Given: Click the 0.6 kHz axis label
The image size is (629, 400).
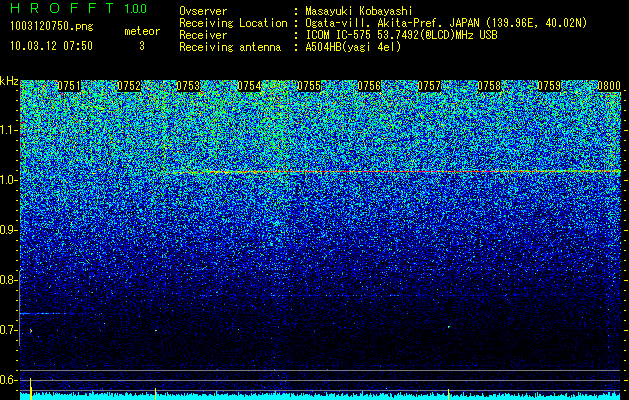Looking at the screenshot, I should (x=9, y=380).
